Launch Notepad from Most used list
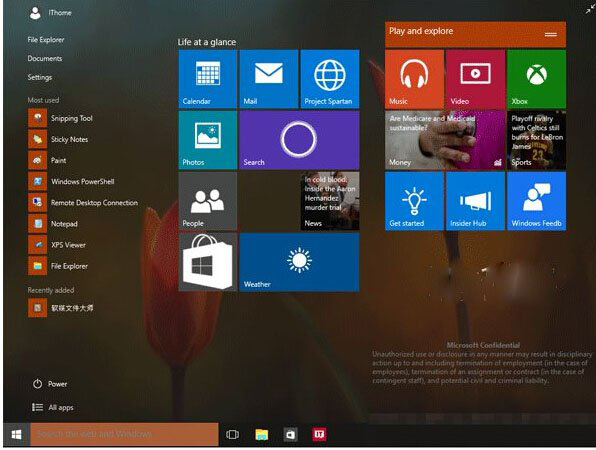 pyautogui.click(x=53, y=224)
